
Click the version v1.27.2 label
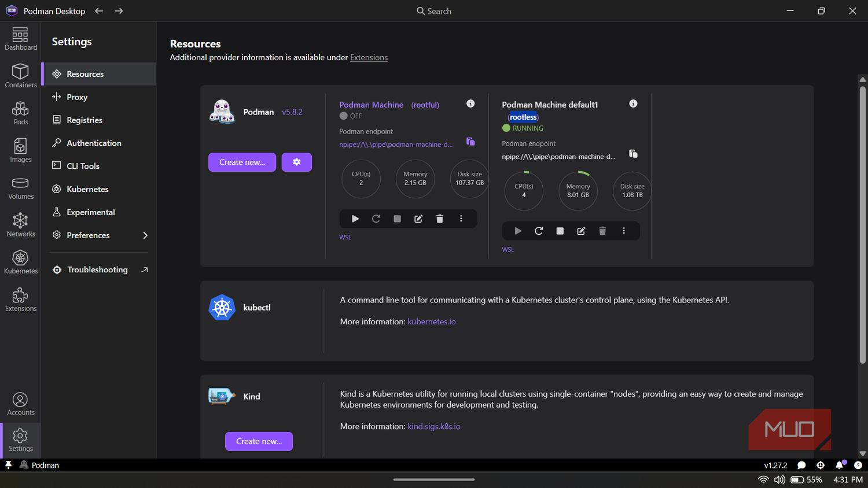[775, 465]
